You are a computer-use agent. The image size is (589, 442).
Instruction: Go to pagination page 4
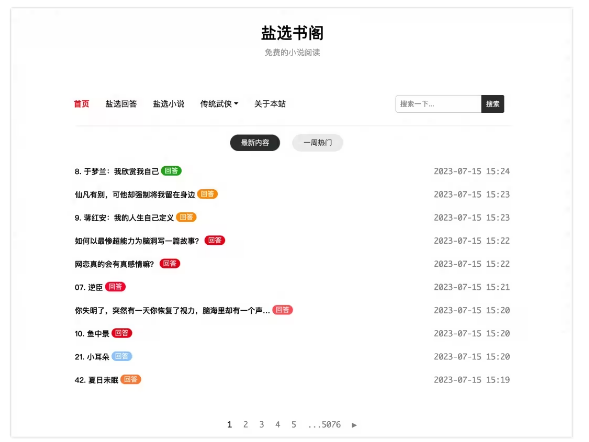278,425
